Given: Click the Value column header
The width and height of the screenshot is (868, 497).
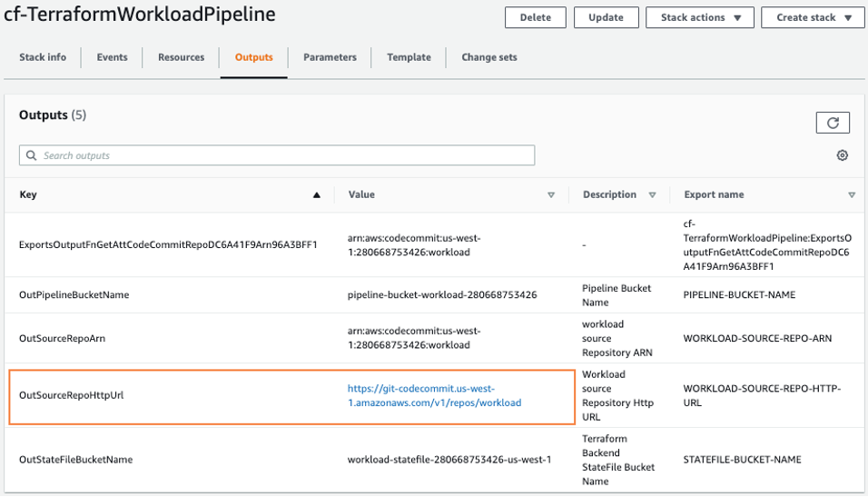Looking at the screenshot, I should pos(361,194).
